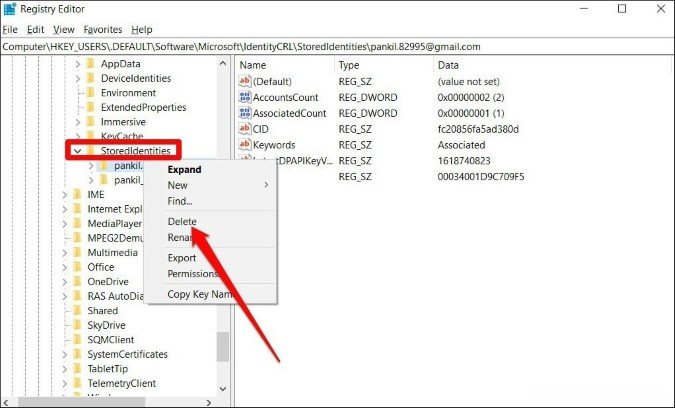
Task: Click the SkyDrive folder icon
Action: click(77, 325)
